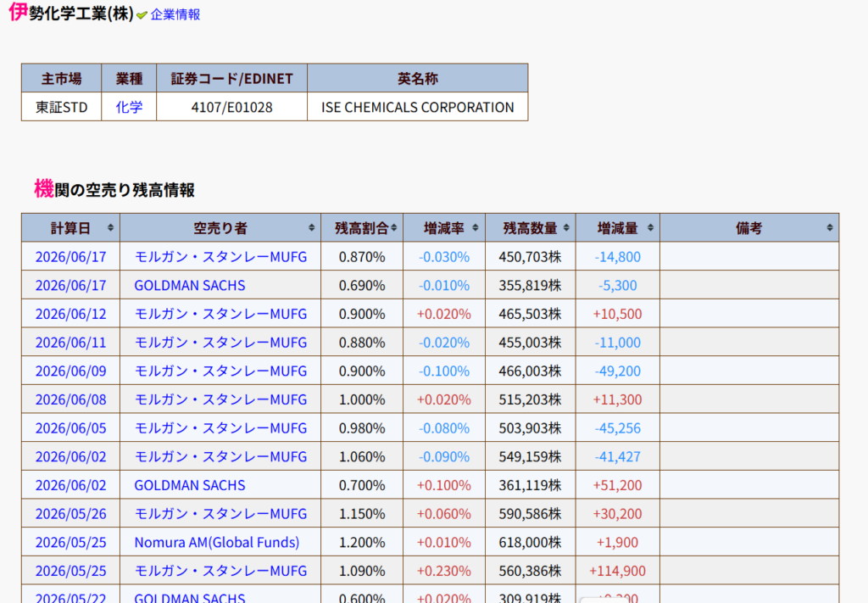Open date 2026/06/02 in the row with 1.060%

pos(71,456)
